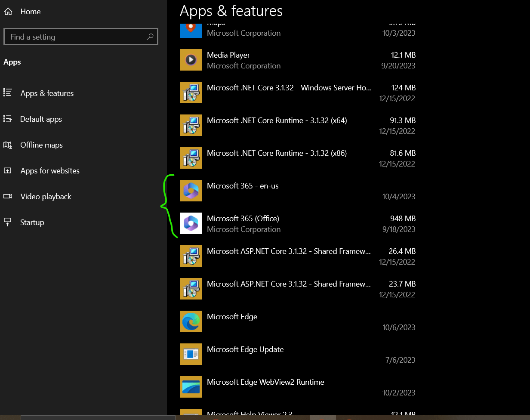Click the 81.6 MB size value
Image resolution: width=530 pixels, height=420 pixels.
(403, 153)
